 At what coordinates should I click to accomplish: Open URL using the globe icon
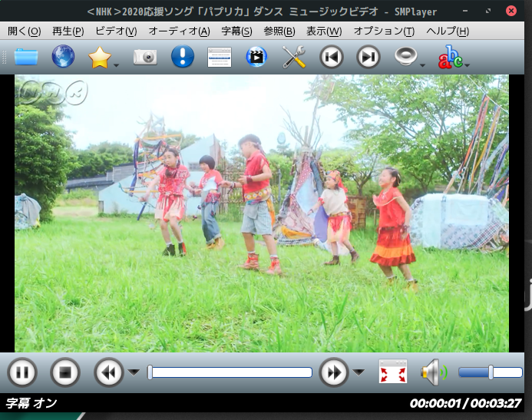(x=63, y=56)
